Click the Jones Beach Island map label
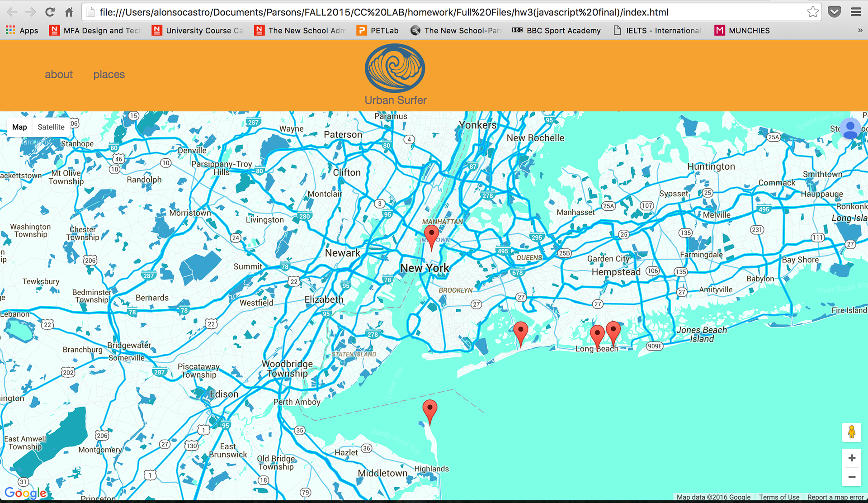The width and height of the screenshot is (868, 503). pyautogui.click(x=702, y=334)
